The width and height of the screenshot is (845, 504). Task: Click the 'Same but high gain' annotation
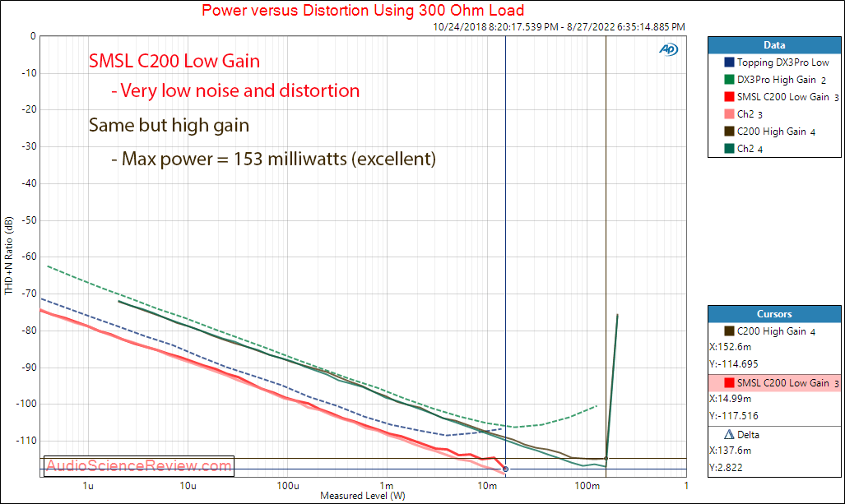(x=169, y=126)
